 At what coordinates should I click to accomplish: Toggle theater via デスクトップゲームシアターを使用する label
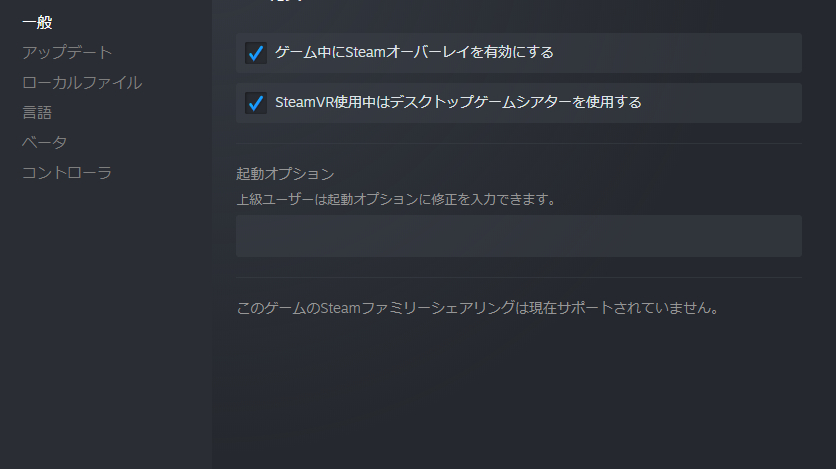click(516, 102)
